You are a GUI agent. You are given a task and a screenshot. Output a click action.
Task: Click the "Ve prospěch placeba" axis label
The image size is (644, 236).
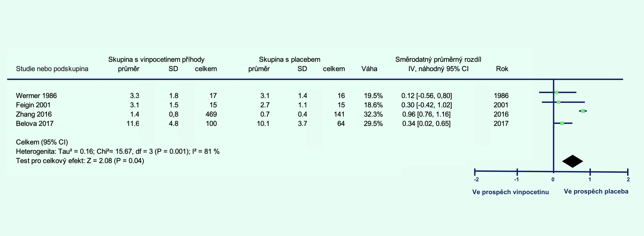tap(596, 192)
